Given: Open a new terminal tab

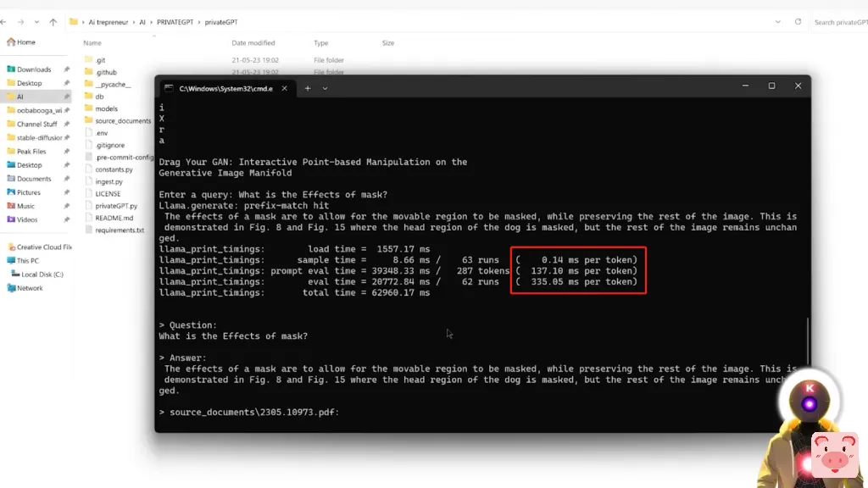Looking at the screenshot, I should click(x=308, y=88).
